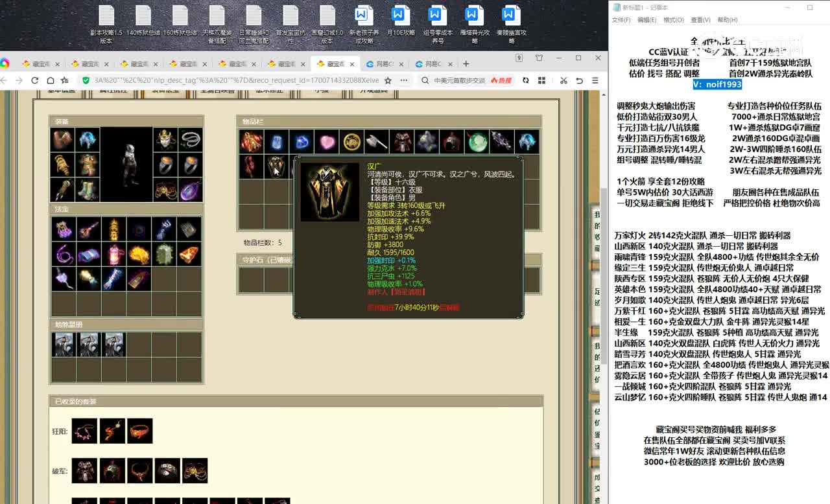Click the browser home icon
Viewport: 830px width, 504px height.
[51, 80]
